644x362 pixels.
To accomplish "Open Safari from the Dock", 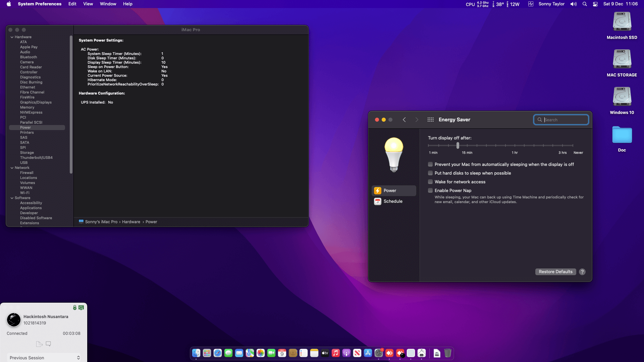I will tap(218, 353).
